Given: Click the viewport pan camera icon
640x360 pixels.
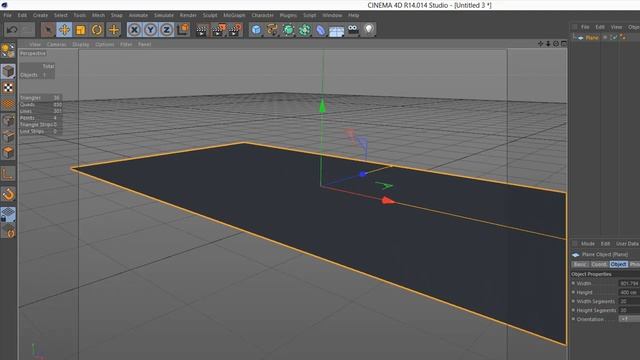Looking at the screenshot, I should click(541, 44).
